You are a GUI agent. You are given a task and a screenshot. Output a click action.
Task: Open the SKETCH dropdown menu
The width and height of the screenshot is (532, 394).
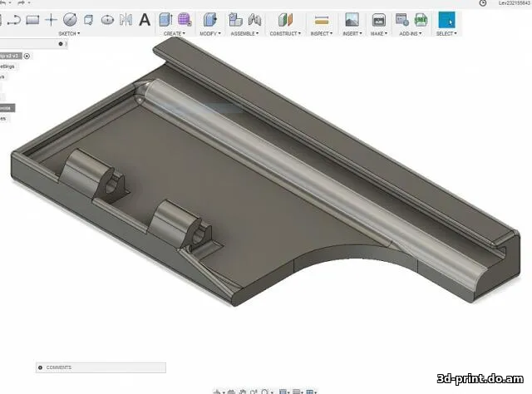point(69,33)
